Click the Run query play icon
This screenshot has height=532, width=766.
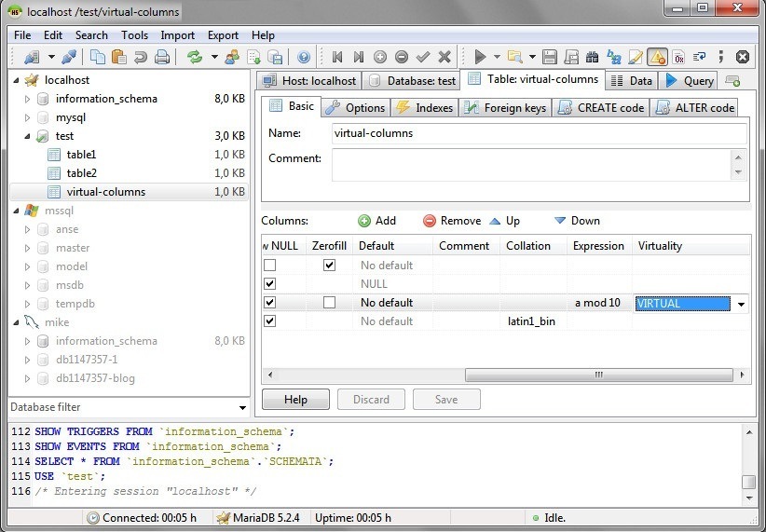click(x=480, y=57)
